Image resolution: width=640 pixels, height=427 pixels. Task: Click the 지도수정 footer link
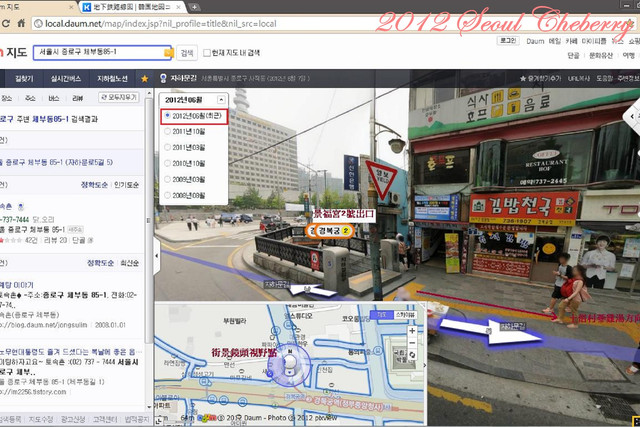(41, 419)
